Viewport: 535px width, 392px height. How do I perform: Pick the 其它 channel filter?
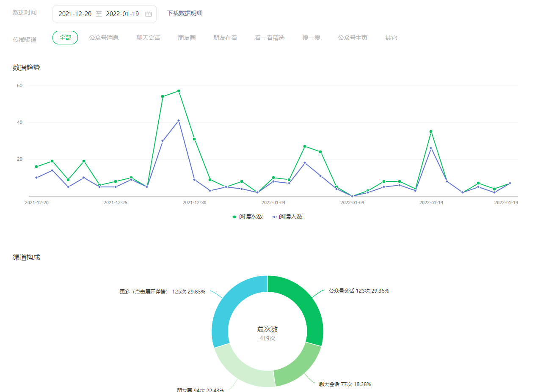[391, 38]
